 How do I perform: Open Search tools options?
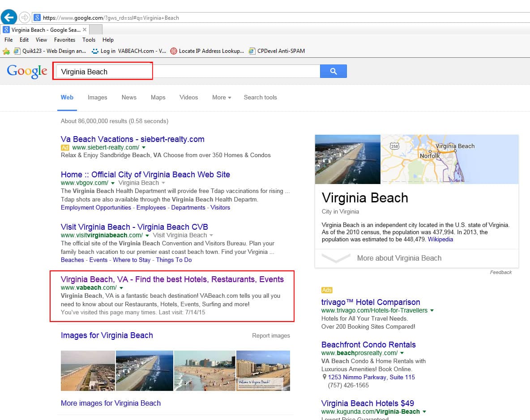pos(260,98)
